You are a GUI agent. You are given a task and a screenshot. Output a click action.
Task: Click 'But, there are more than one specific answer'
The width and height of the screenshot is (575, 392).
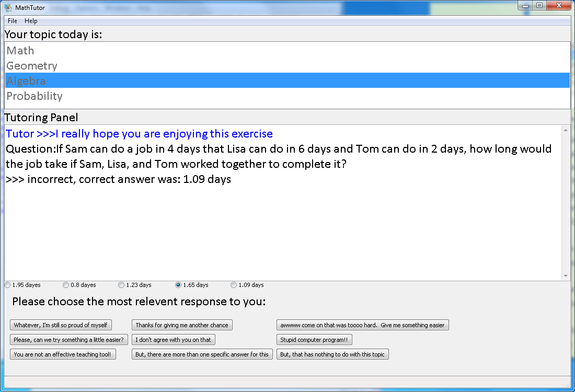point(202,354)
